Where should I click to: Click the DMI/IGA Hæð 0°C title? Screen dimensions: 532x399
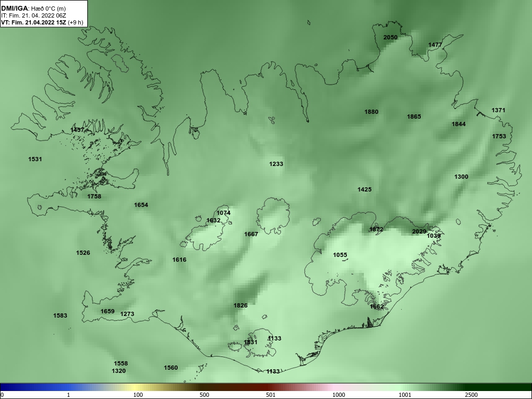coord(33,9)
